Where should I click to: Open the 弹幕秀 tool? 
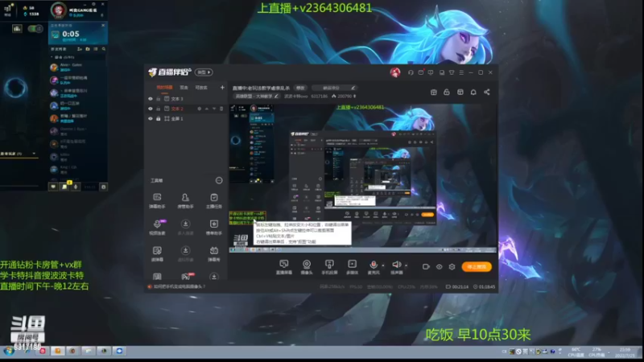coord(213,253)
